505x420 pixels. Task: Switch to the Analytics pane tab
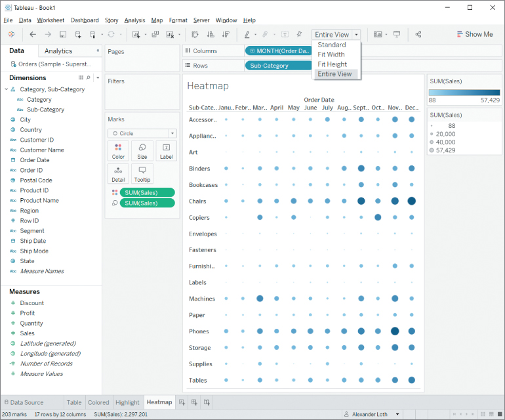58,51
